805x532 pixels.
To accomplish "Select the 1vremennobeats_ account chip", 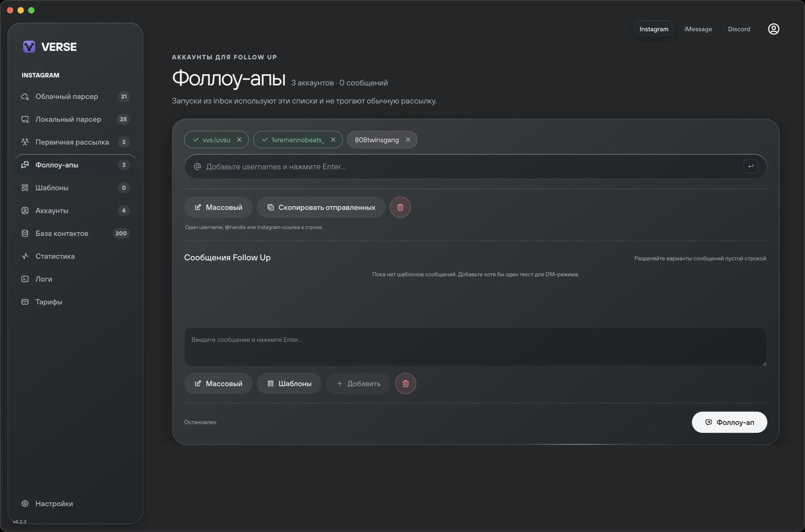I will pos(298,140).
